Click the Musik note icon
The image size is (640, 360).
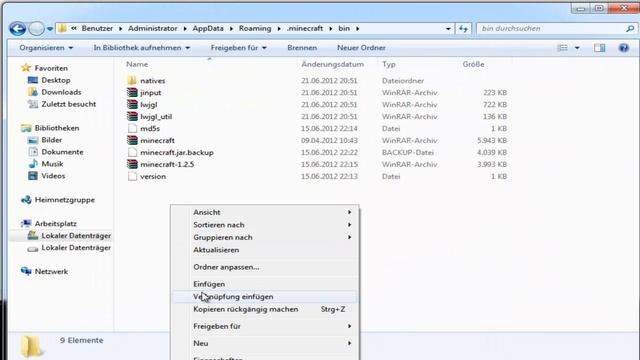pyautogui.click(x=33, y=164)
